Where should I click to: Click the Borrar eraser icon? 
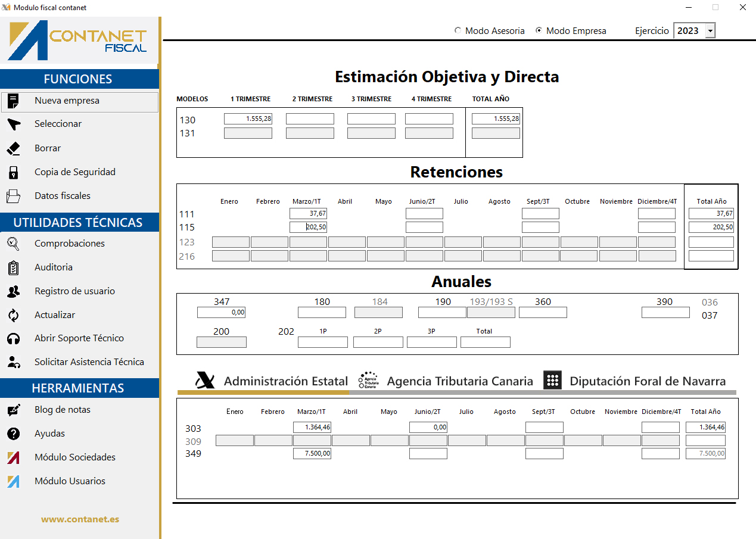[13, 148]
